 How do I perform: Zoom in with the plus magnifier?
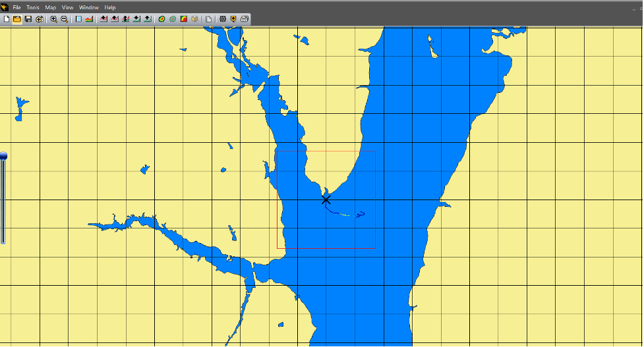pos(54,19)
